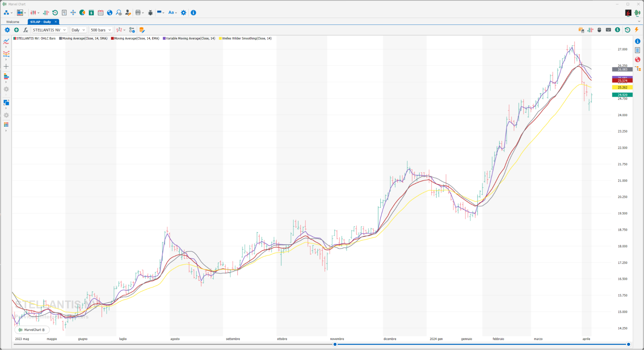Click the STELLANTIS NV: OHLC Bars legend label
Image resolution: width=644 pixels, height=350 pixels.
36,38
